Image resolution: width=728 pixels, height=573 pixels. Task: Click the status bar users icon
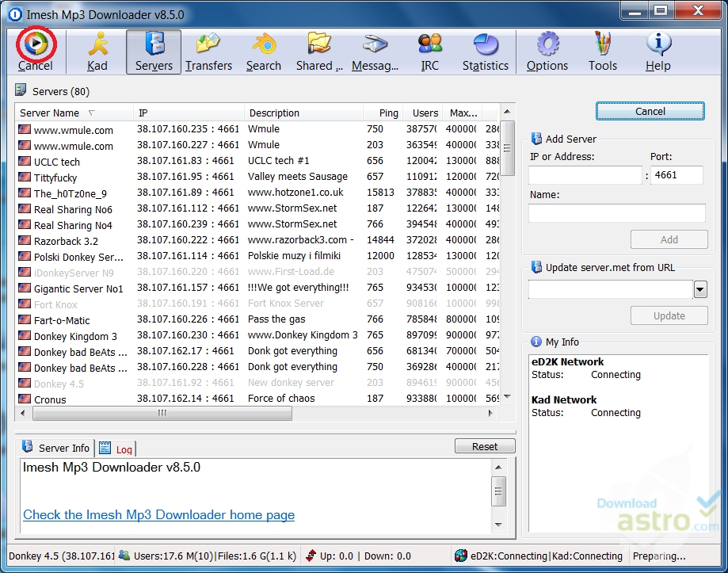tap(124, 555)
